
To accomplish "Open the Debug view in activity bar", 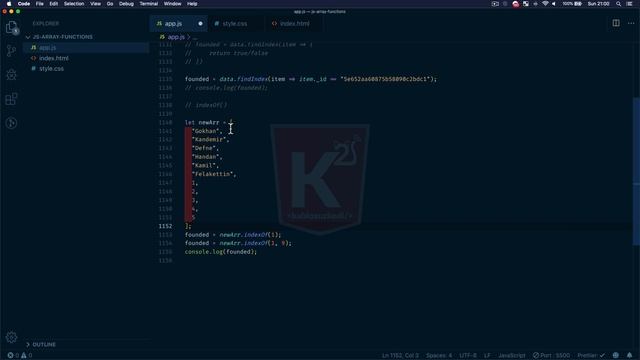I will tap(11, 75).
